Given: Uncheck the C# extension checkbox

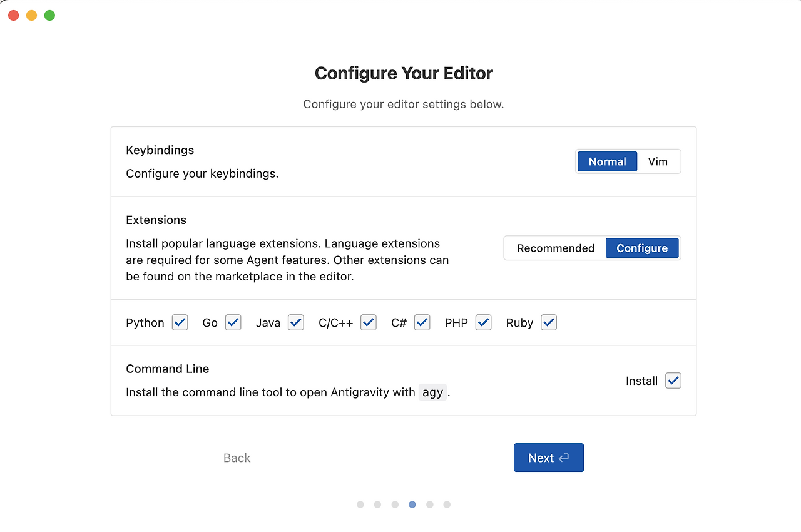Looking at the screenshot, I should [422, 322].
